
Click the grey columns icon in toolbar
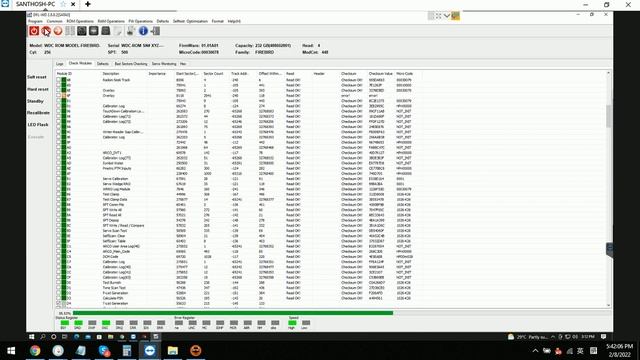tap(70, 31)
